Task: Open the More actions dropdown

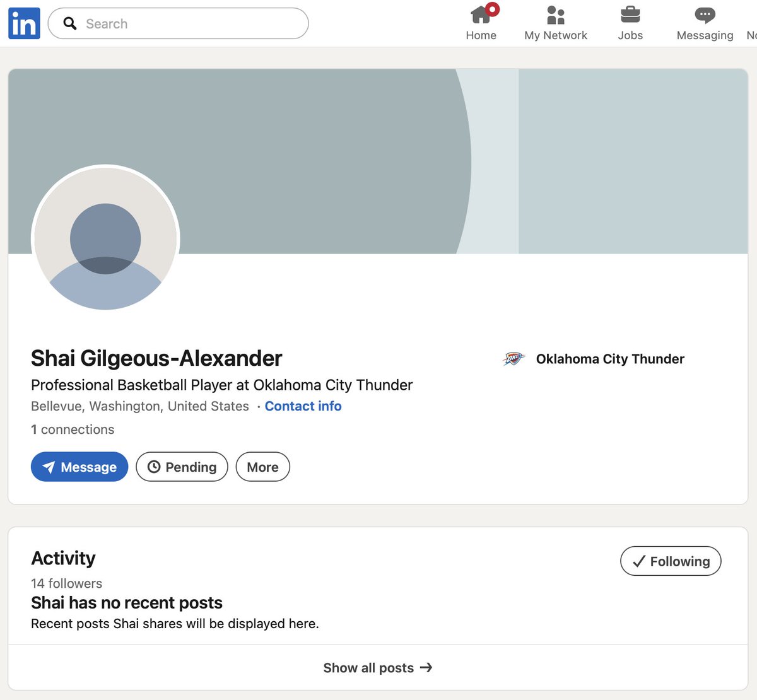Action: pyautogui.click(x=262, y=467)
